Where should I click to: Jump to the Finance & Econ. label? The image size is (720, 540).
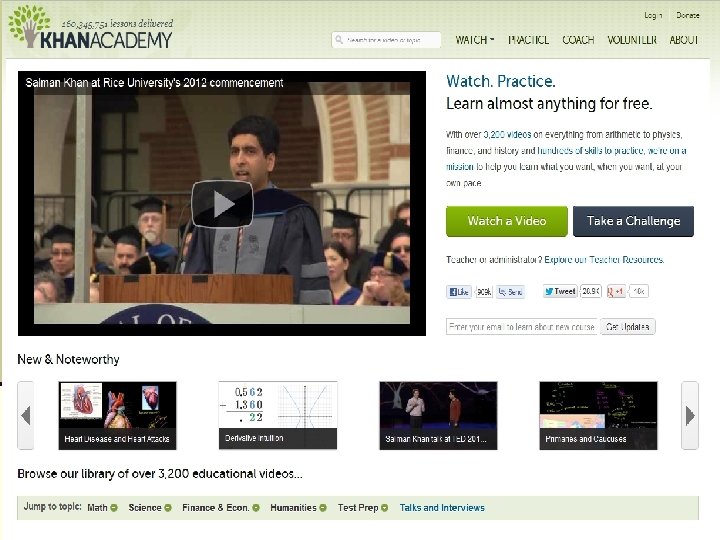[x=216, y=508]
